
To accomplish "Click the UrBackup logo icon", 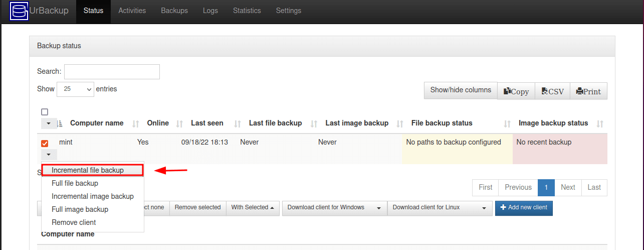I will point(20,11).
